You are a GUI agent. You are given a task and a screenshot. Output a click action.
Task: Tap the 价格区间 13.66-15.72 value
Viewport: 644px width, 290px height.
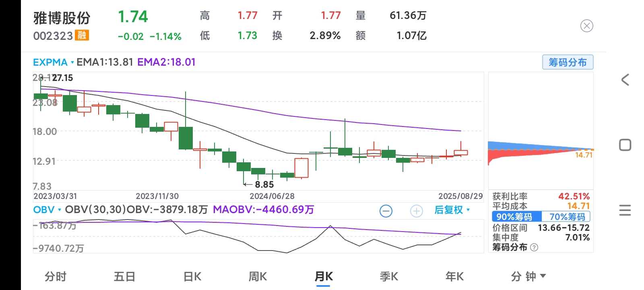pos(563,228)
